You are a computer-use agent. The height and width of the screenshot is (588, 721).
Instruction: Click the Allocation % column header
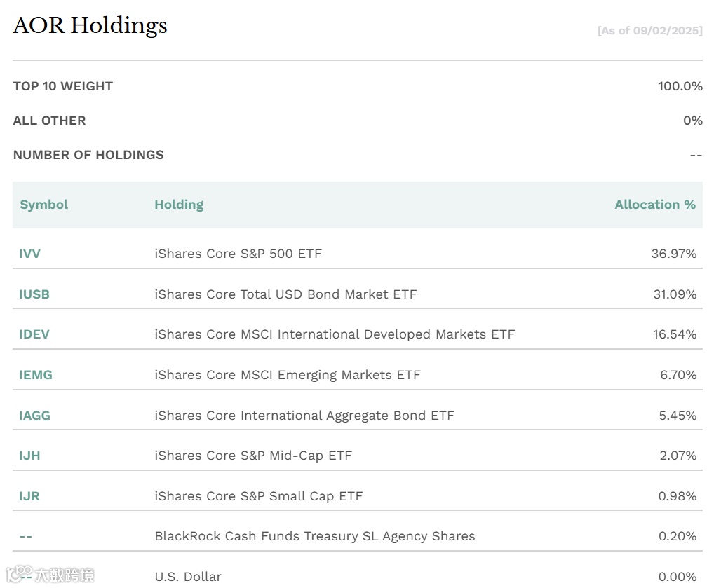(x=655, y=205)
